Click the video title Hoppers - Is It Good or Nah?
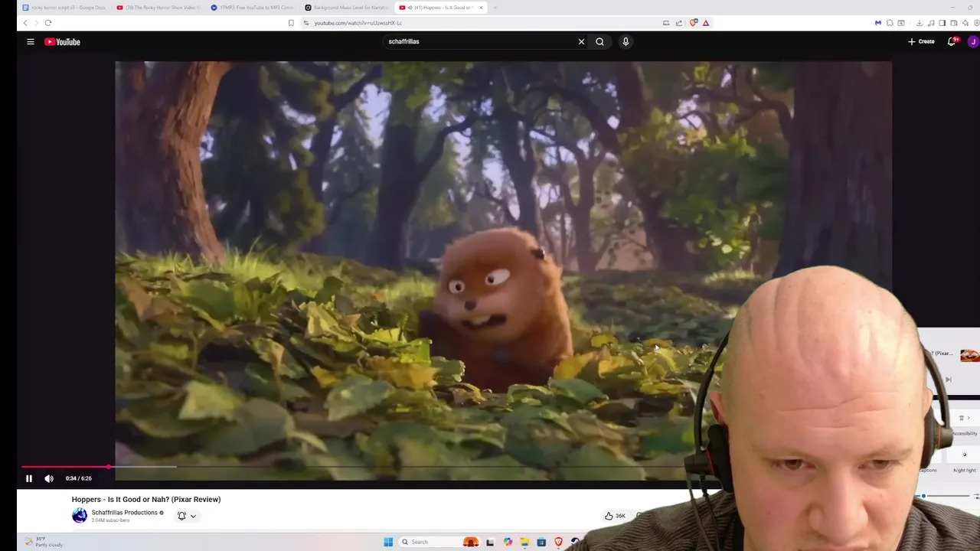 point(146,499)
